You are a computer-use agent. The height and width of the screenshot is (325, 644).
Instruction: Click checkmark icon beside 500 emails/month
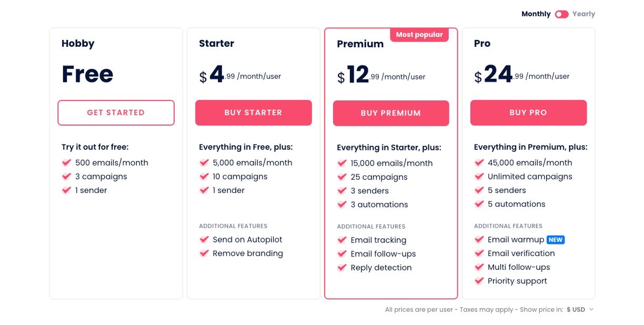point(67,162)
